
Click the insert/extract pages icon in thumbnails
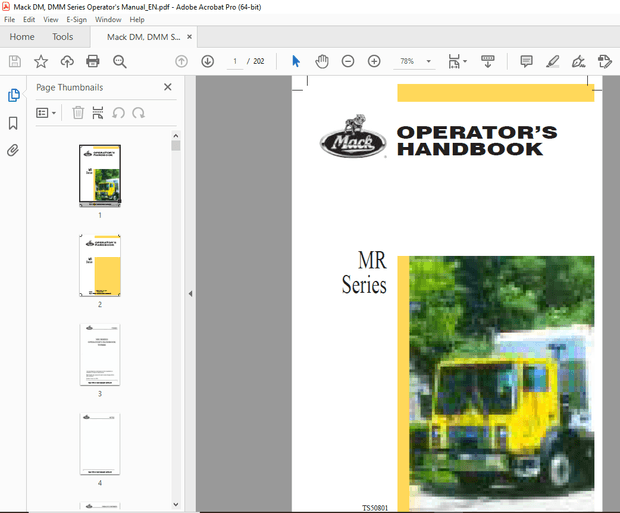coord(98,113)
